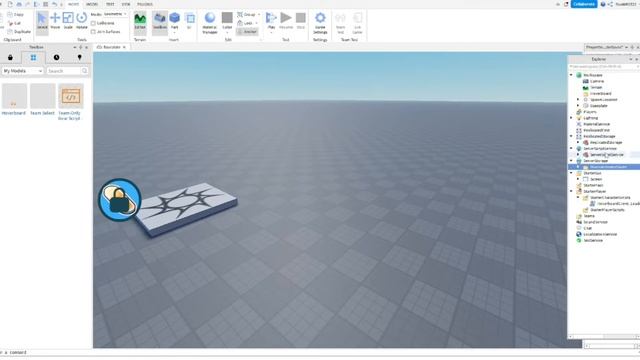Open the Material Manager

click(x=210, y=23)
